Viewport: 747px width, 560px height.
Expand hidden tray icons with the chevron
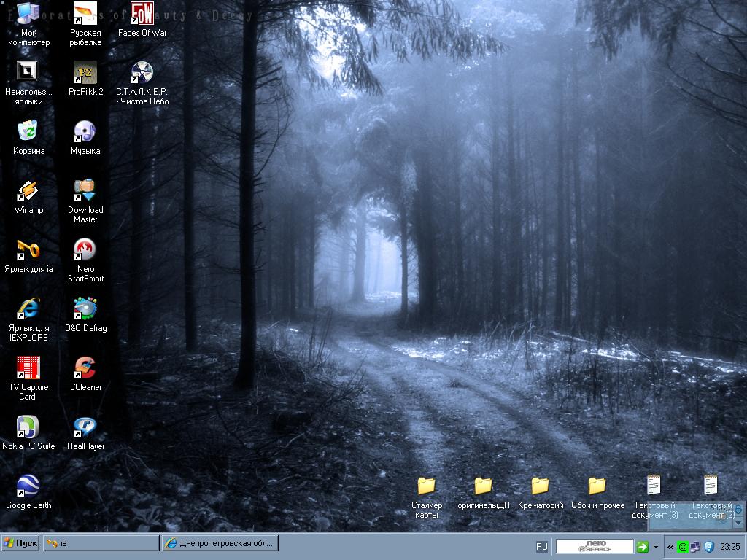[670, 546]
